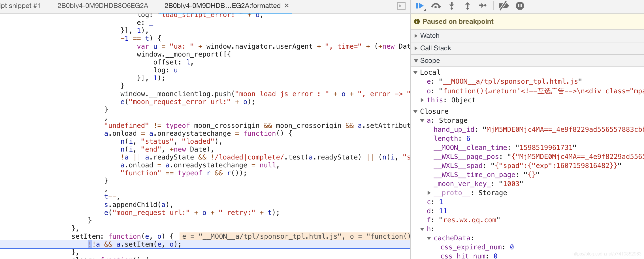Select the 2B0bly4...EG2A:formatted tab
This screenshot has height=259, width=644.
coord(223,6)
